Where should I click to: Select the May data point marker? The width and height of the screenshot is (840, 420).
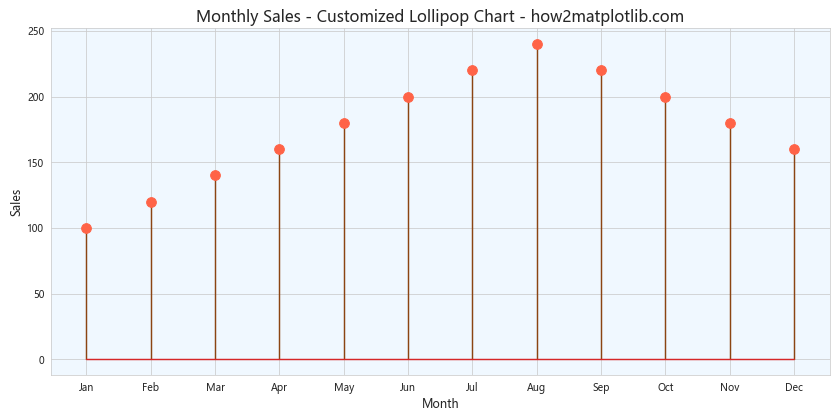(x=344, y=123)
